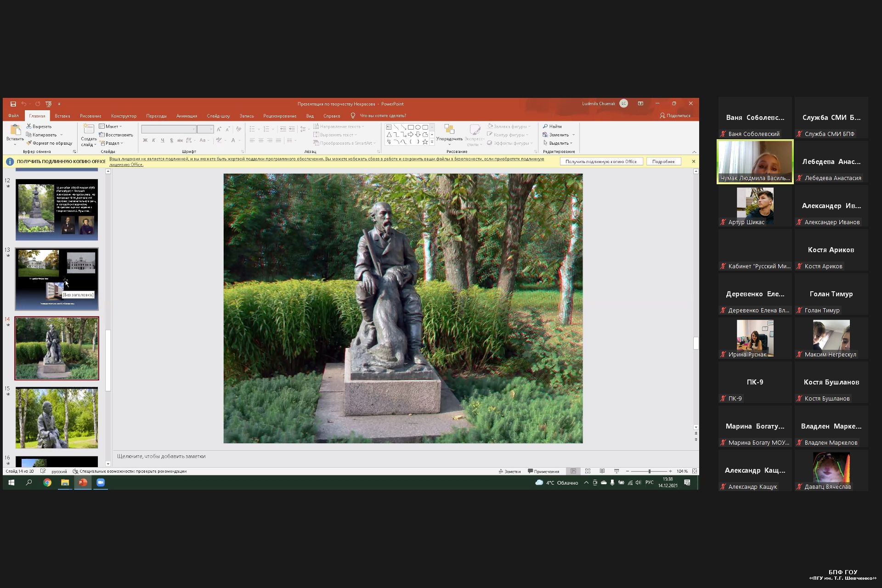Open Zoom from the Windows taskbar
The height and width of the screenshot is (588, 882).
coord(101,482)
